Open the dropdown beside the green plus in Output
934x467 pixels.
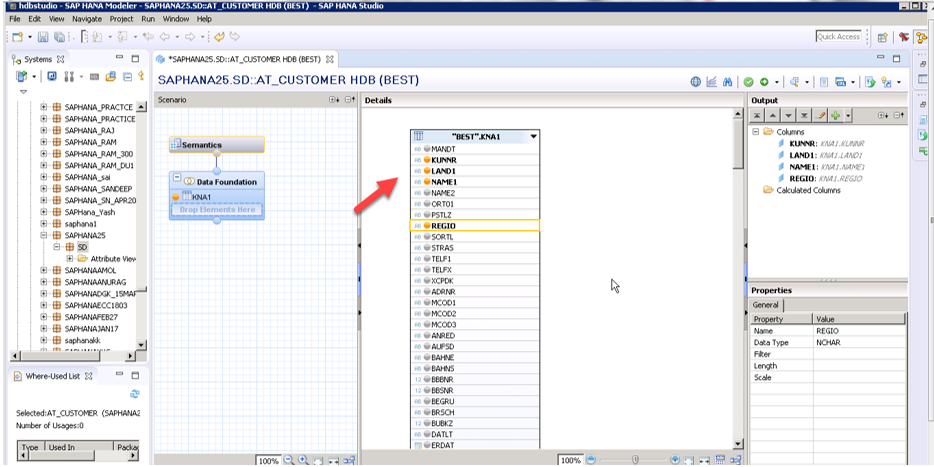point(848,116)
